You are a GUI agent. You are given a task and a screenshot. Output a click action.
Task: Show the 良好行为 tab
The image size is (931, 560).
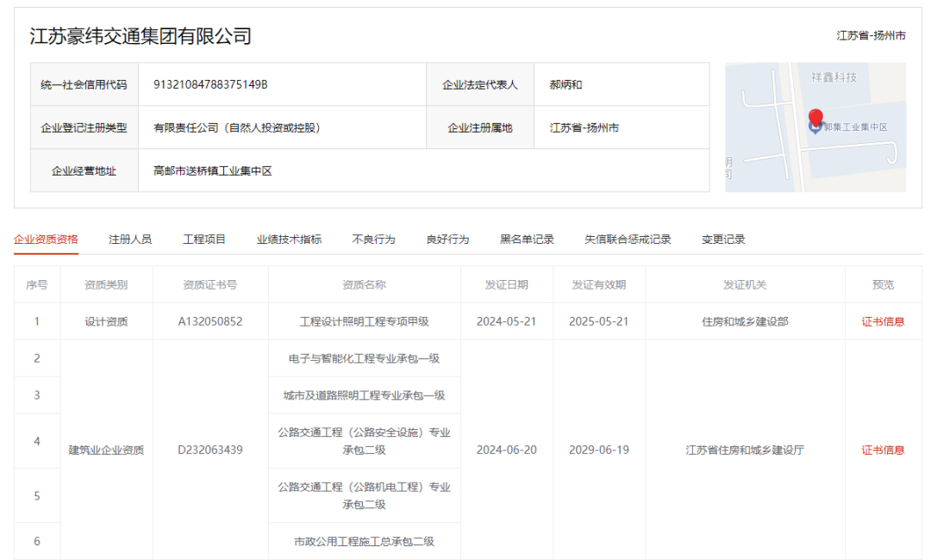pyautogui.click(x=447, y=239)
